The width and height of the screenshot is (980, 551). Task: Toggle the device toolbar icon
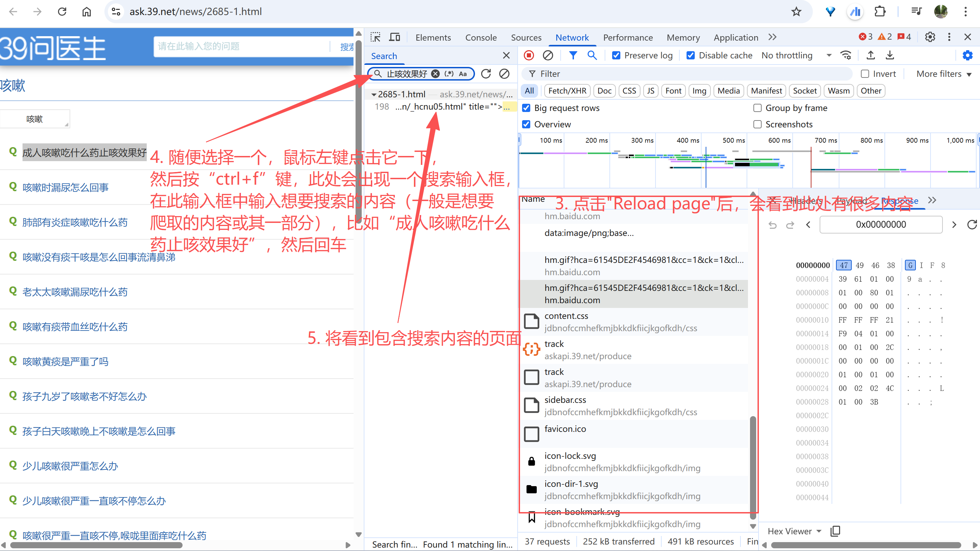(394, 37)
